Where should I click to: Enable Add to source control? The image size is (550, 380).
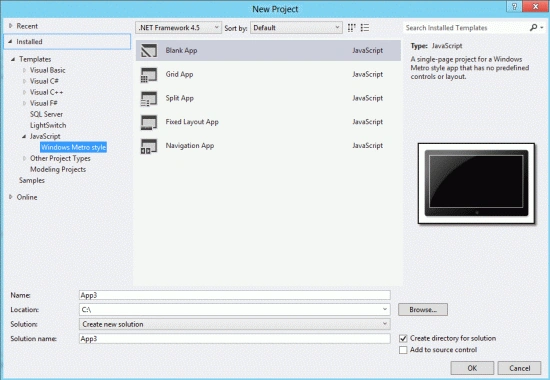pos(403,350)
